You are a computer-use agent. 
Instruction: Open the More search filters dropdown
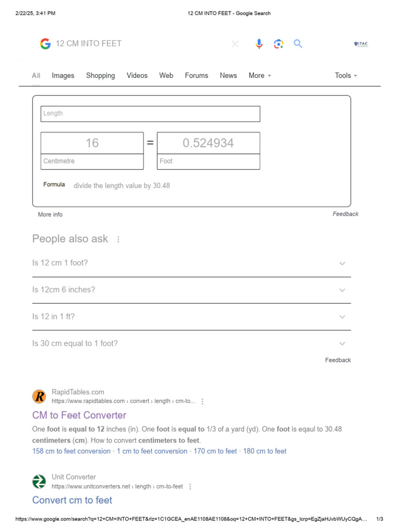(x=260, y=76)
